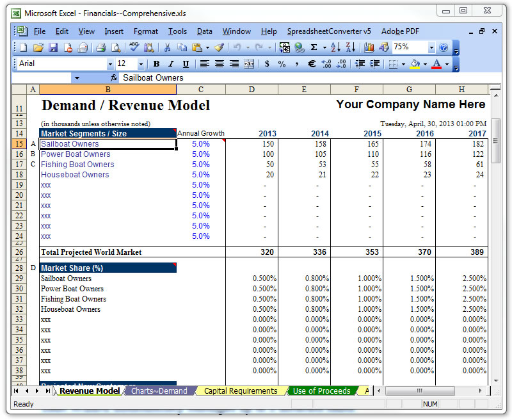Viewport: 512px width, 420px height.
Task: Activate the Format Painter brush icon
Action: [x=219, y=47]
